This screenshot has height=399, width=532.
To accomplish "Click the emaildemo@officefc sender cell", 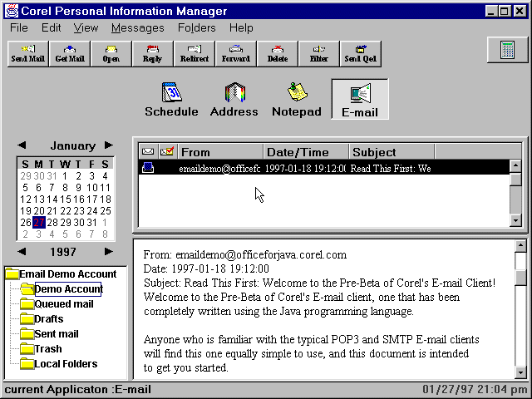I will click(219, 168).
